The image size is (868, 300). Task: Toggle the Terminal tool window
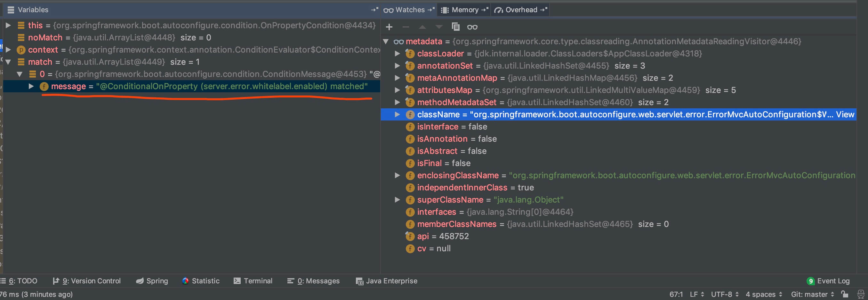[253, 281]
